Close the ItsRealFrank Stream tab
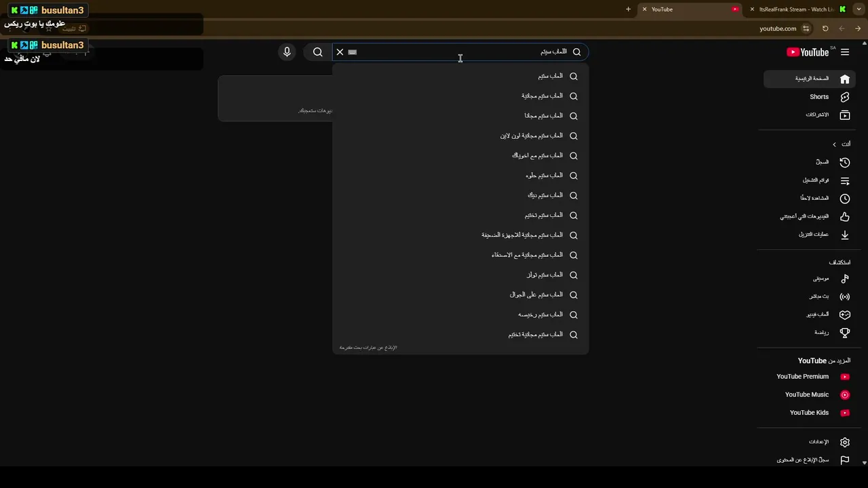 (752, 9)
